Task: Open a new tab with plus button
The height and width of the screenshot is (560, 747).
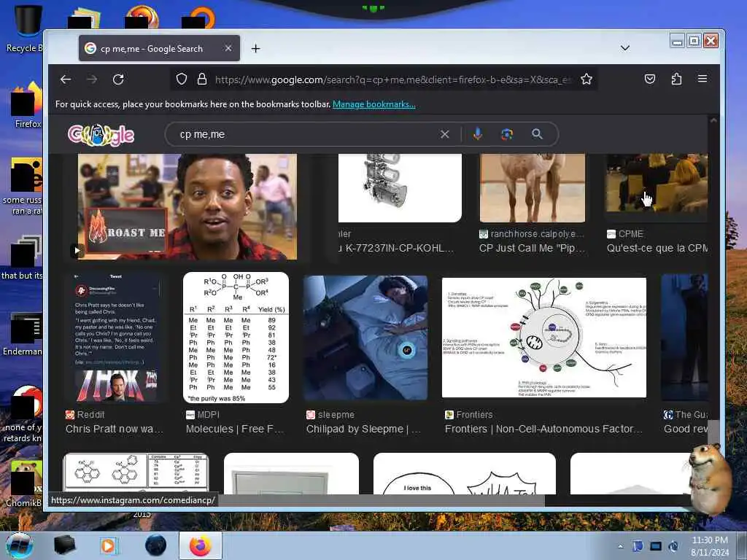Action: [256, 49]
